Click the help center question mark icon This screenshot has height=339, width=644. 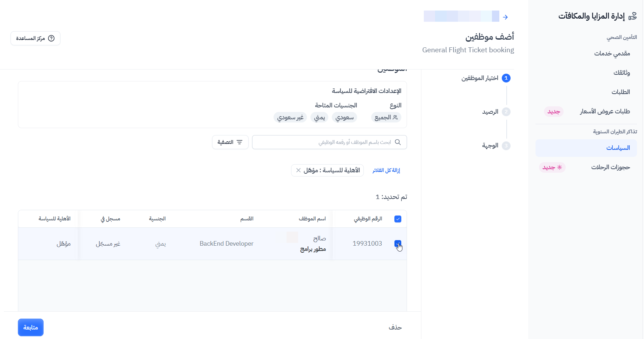point(51,38)
